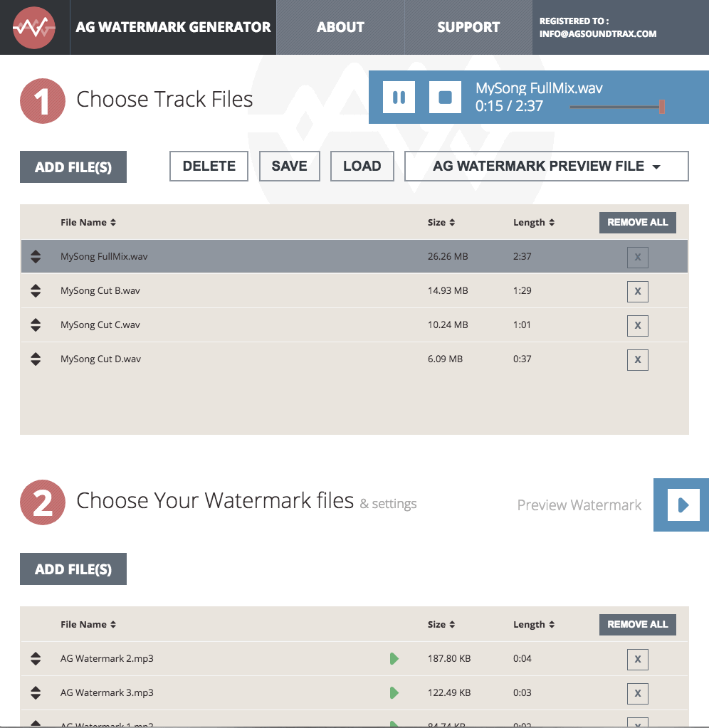Sort track files by Size
709x728 pixels.
441,223
